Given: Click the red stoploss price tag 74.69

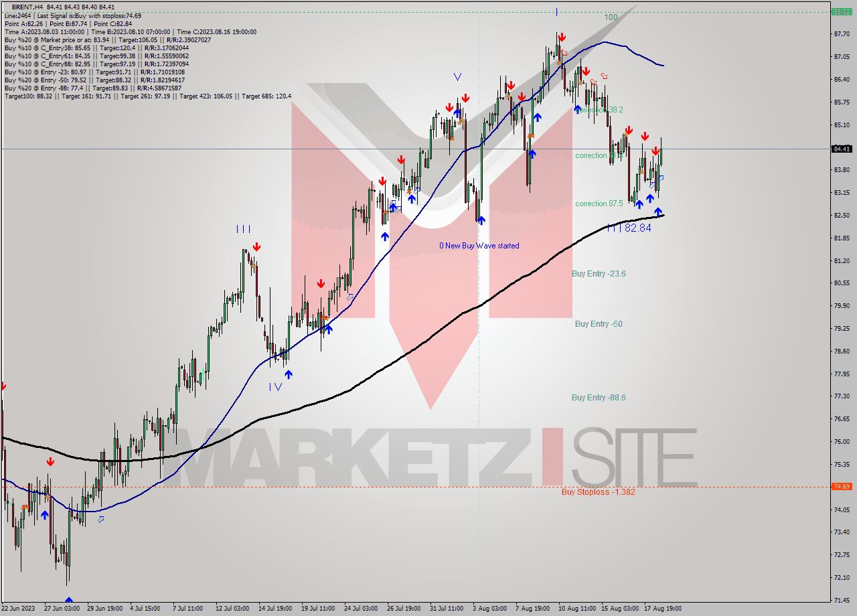Looking at the screenshot, I should pos(842,487).
